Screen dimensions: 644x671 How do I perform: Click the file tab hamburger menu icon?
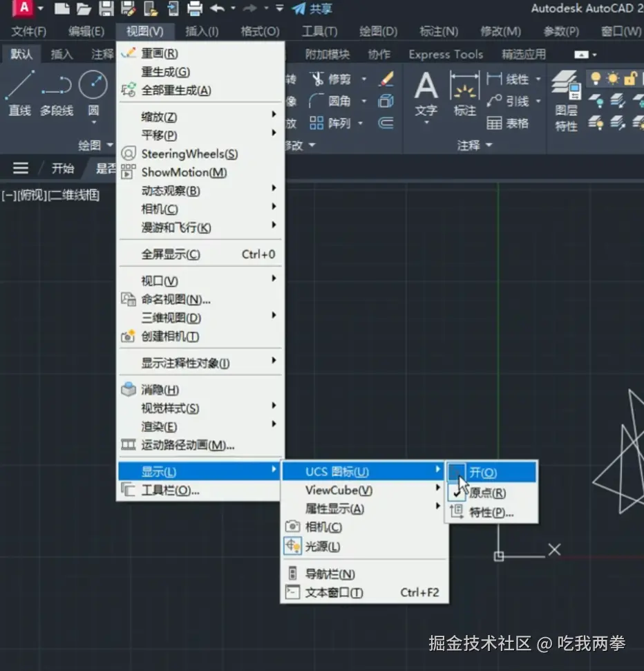pyautogui.click(x=21, y=168)
